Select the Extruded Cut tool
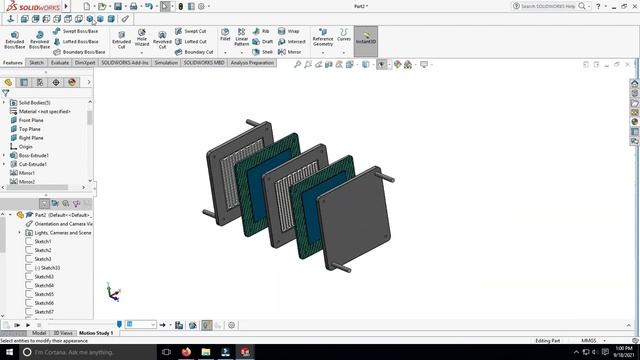The width and height of the screenshot is (640, 360). [x=122, y=40]
